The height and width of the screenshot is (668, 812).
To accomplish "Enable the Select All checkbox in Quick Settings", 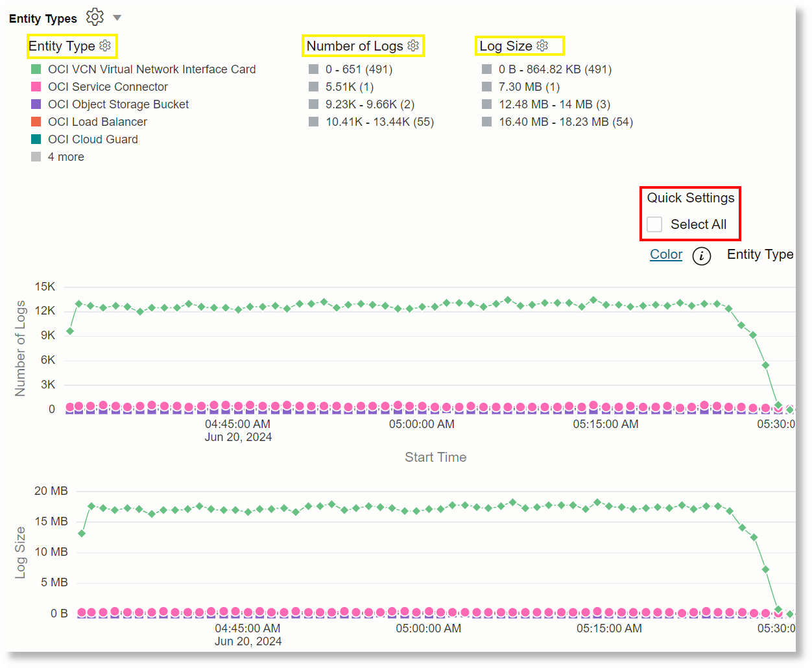I will coord(654,224).
